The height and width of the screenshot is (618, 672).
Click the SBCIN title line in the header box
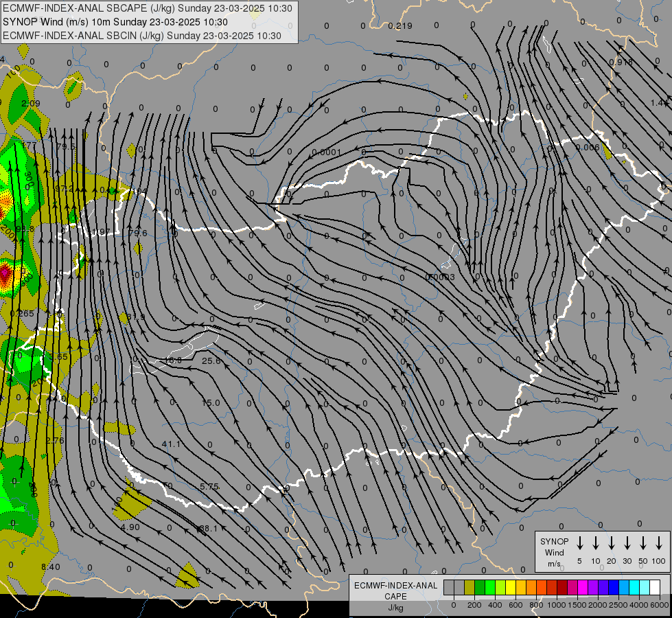pyautogui.click(x=142, y=36)
